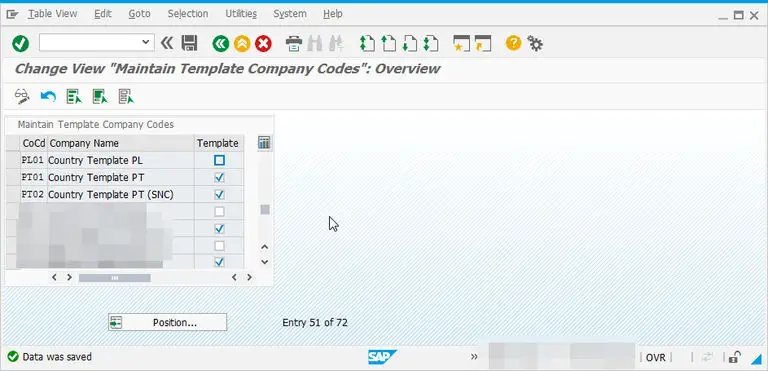The height and width of the screenshot is (371, 768).
Task: Toggle the unchecked Template box below PT02
Action: tap(219, 212)
